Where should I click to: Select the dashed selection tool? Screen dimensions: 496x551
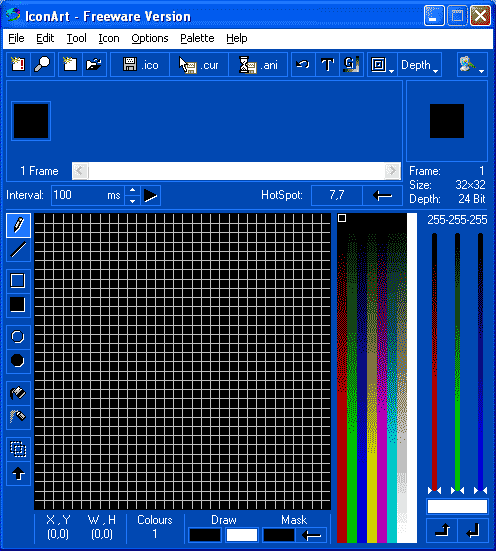[x=18, y=449]
